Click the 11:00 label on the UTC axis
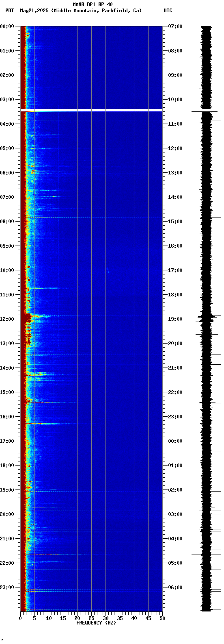Image resolution: width=224 pixels, height=644 pixels. pyautogui.click(x=175, y=124)
